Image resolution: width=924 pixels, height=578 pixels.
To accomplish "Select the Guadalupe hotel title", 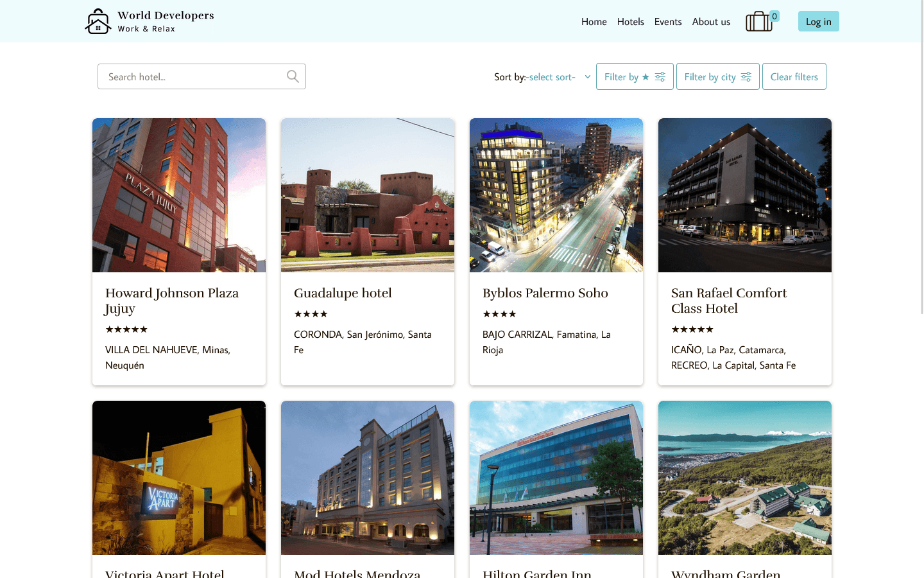I will tap(343, 293).
